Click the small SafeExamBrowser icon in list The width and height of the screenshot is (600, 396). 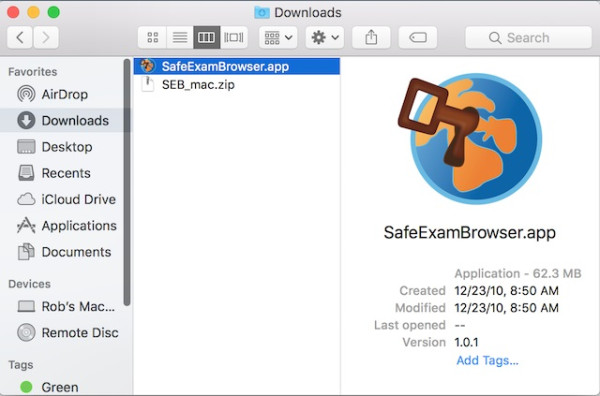pos(147,66)
